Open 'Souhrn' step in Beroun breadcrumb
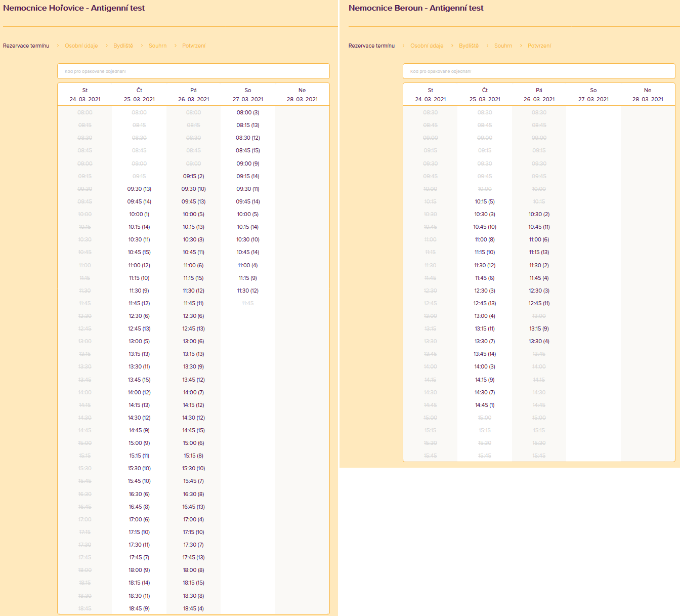This screenshot has height=616, width=680. [503, 46]
